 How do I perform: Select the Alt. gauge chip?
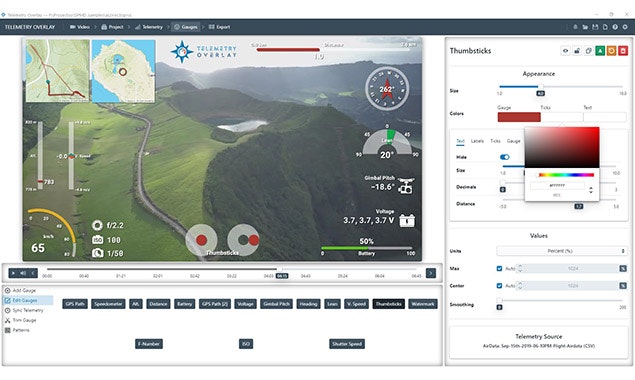(136, 304)
